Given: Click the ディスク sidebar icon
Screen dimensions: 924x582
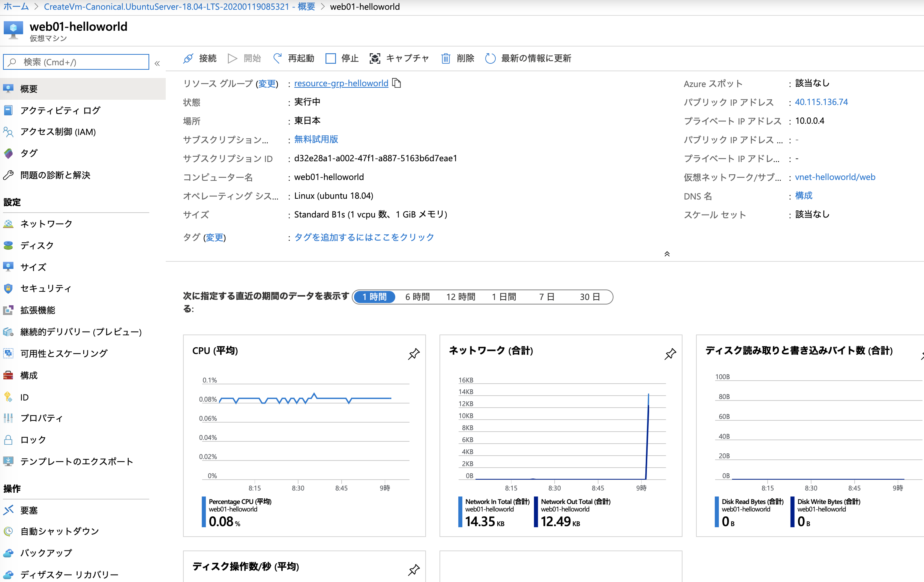Looking at the screenshot, I should point(8,245).
